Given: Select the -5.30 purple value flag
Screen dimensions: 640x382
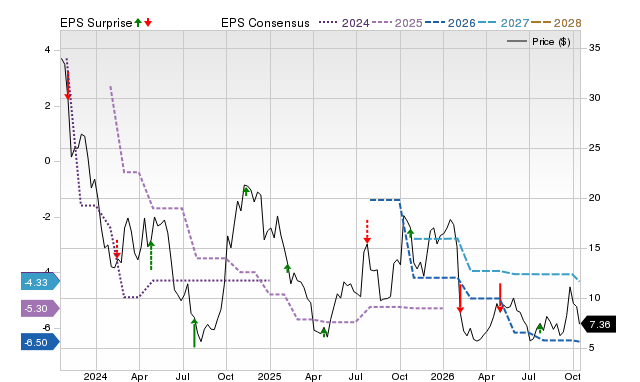Looking at the screenshot, I should [x=40, y=309].
